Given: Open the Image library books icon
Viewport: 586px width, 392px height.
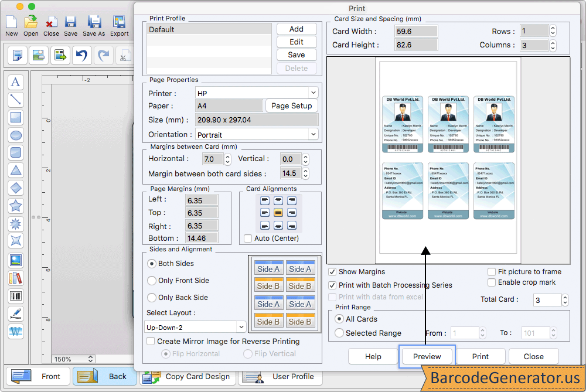Looking at the screenshot, I should coord(16,278).
